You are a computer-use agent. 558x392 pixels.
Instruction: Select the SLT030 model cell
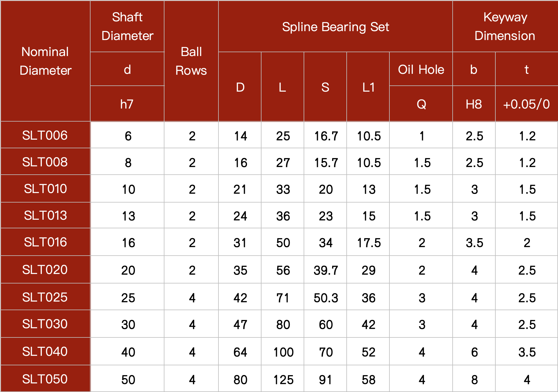(x=45, y=324)
